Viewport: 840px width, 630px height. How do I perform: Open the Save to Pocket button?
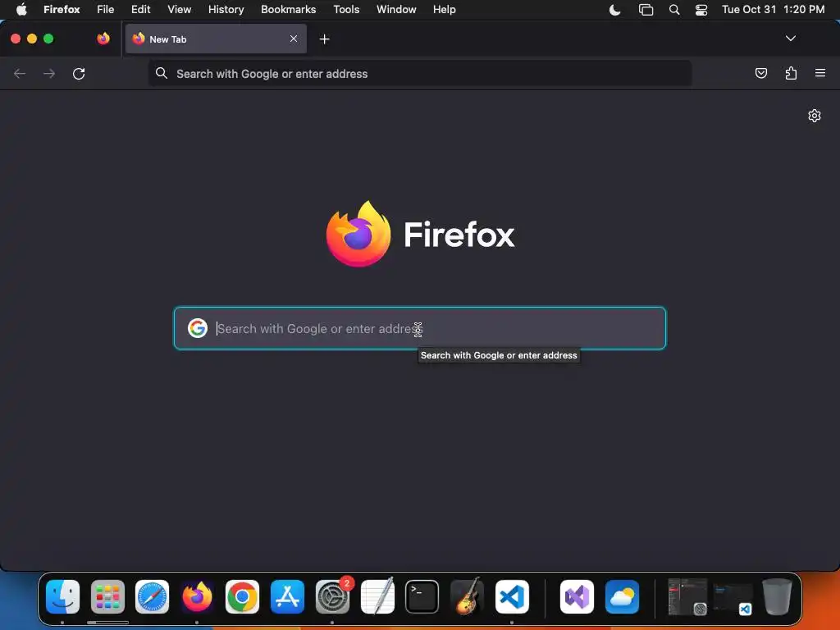(760, 73)
